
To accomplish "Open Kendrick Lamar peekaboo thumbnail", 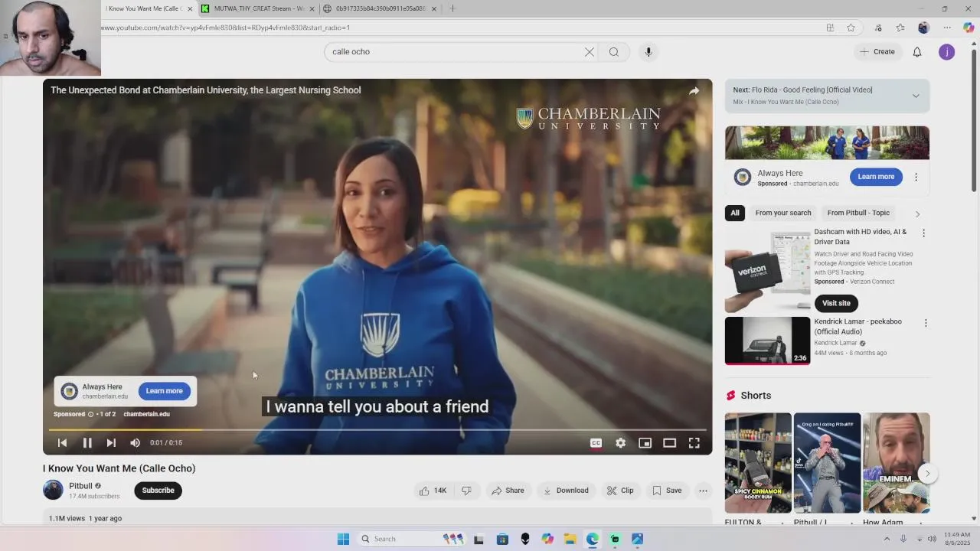I will (x=767, y=341).
